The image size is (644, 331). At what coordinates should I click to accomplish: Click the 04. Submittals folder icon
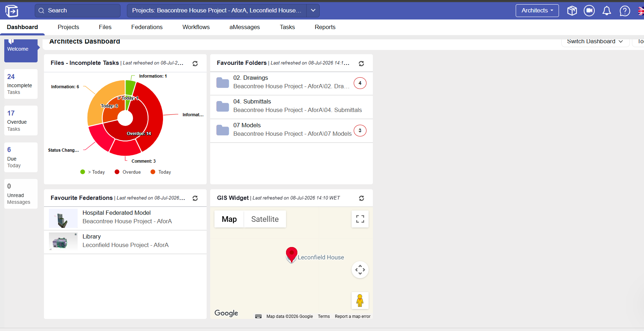click(223, 106)
